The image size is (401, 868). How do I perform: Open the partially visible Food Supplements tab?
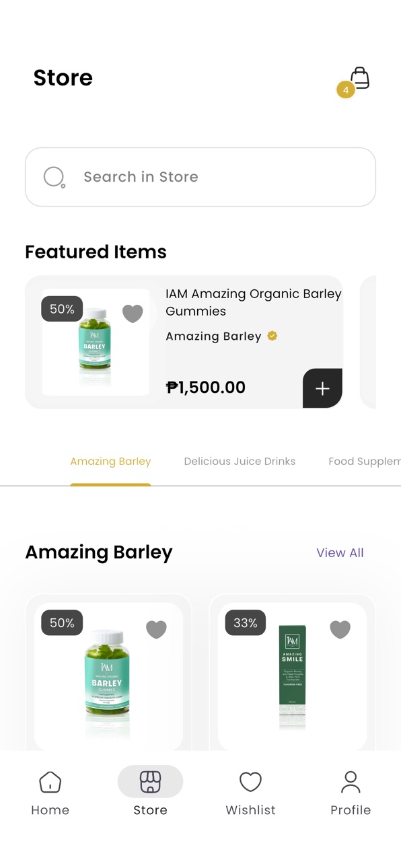(364, 462)
